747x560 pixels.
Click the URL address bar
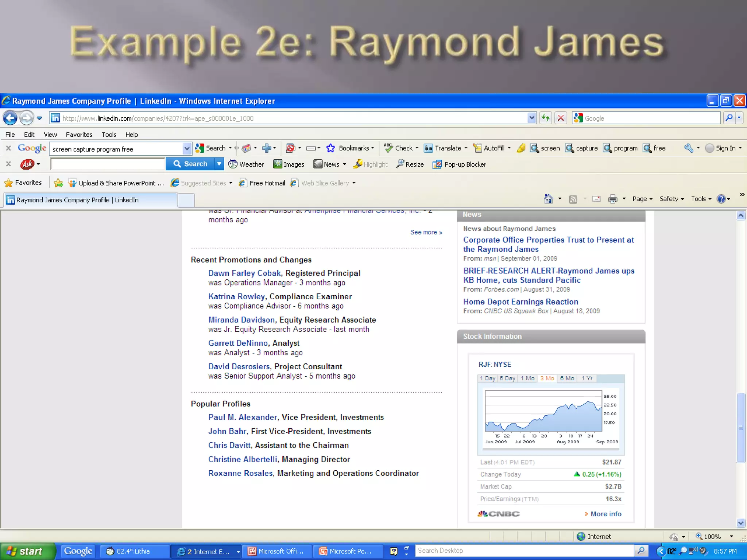click(x=288, y=118)
